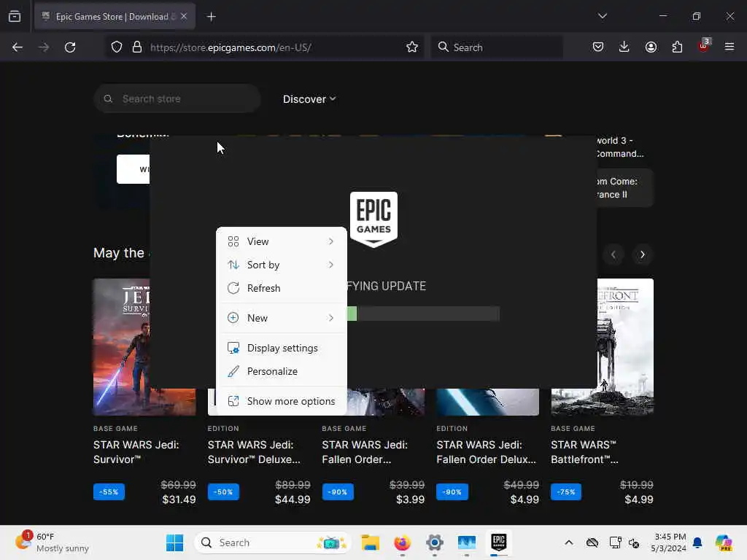747x560 pixels.
Task: Bookmark this page with the star icon
Action: tap(412, 47)
